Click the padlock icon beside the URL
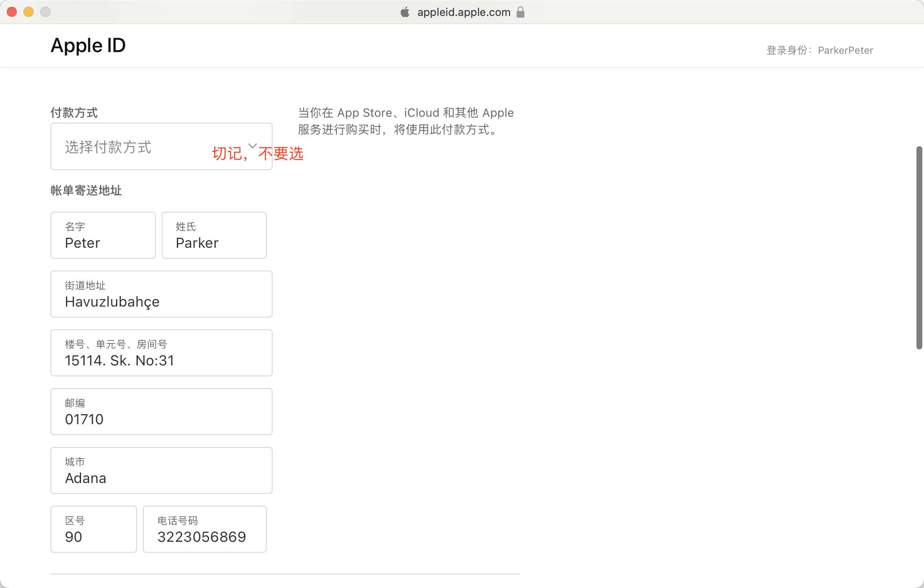 520,12
